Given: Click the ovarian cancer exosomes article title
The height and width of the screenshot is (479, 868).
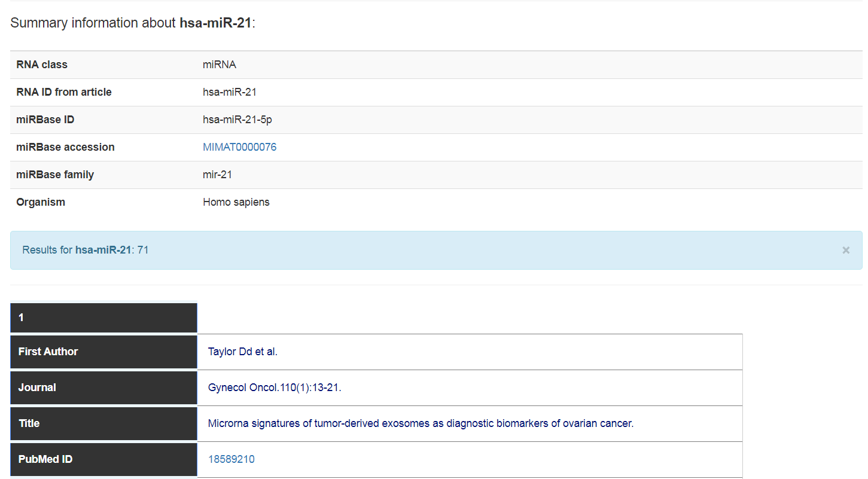Looking at the screenshot, I should click(x=420, y=423).
